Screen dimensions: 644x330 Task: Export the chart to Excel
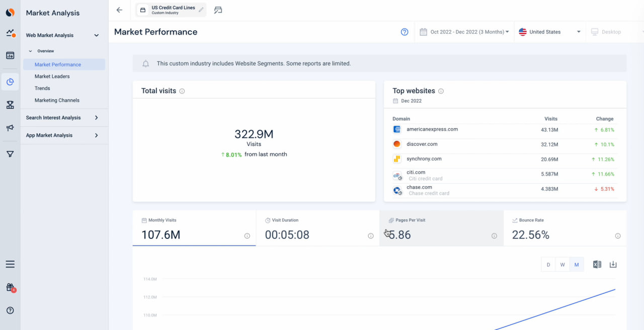(x=597, y=264)
